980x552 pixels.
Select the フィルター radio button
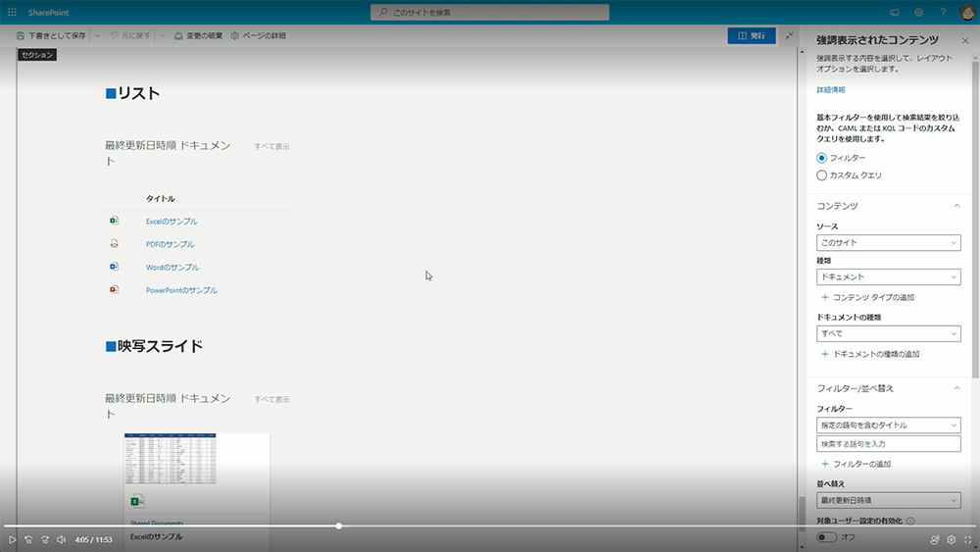(x=821, y=158)
